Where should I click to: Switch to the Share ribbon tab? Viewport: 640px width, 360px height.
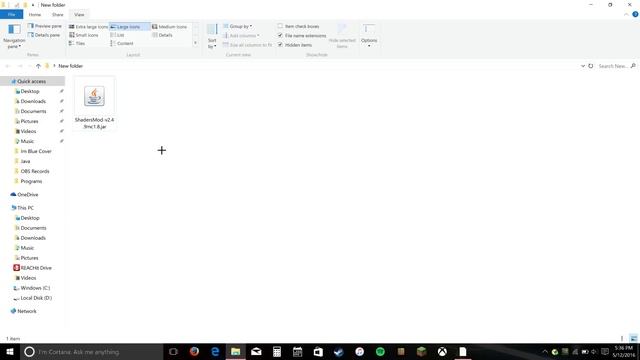[58, 14]
